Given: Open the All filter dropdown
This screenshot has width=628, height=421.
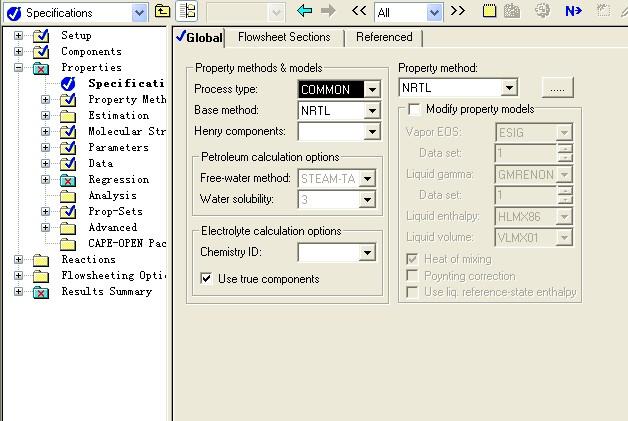Looking at the screenshot, I should coord(434,13).
